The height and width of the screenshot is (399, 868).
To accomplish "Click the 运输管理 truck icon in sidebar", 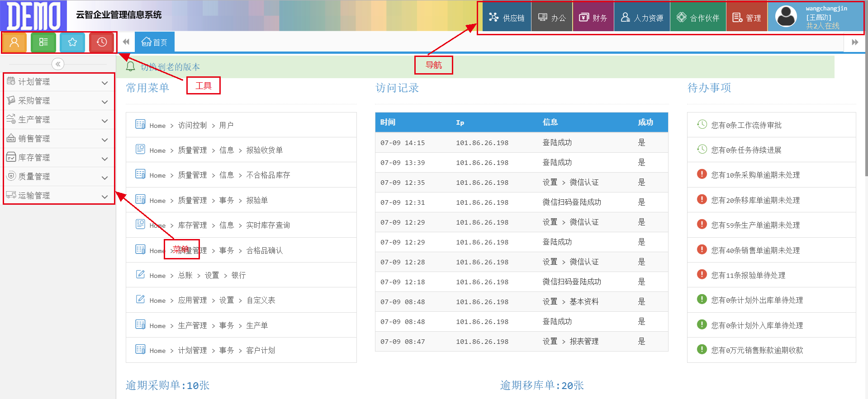I will (11, 195).
